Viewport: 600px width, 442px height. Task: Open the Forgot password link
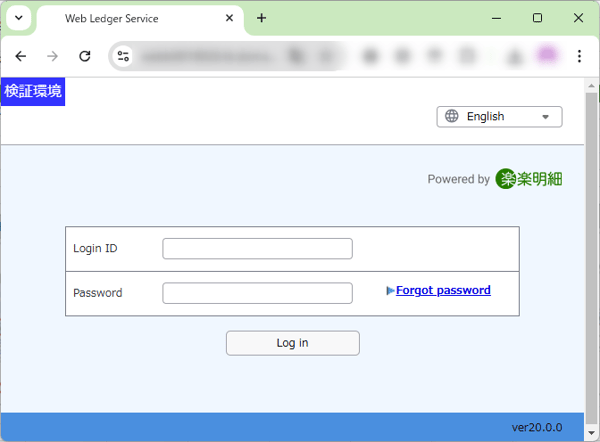pyautogui.click(x=443, y=290)
